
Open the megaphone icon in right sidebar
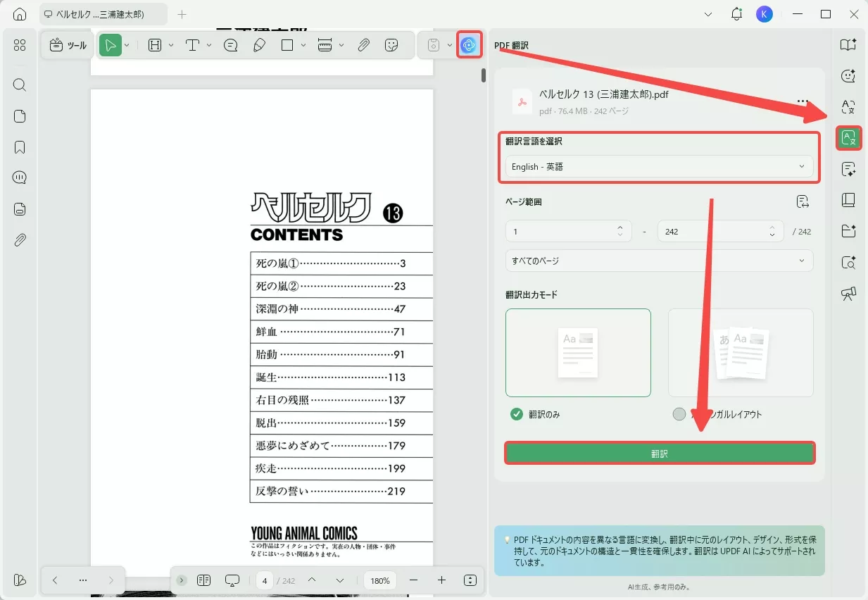pos(849,294)
